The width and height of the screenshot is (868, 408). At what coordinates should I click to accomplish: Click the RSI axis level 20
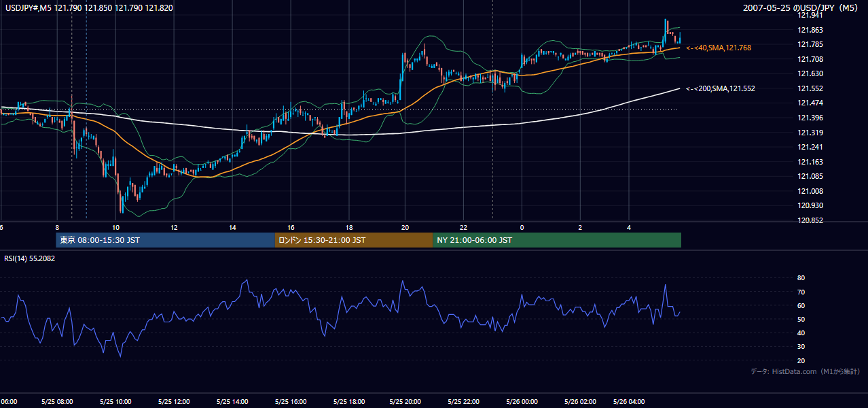(x=801, y=360)
